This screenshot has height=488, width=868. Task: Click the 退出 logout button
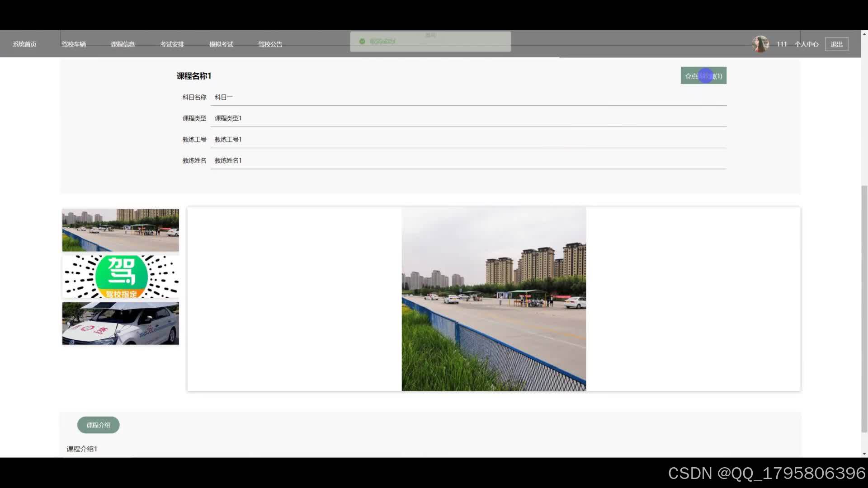click(x=836, y=44)
